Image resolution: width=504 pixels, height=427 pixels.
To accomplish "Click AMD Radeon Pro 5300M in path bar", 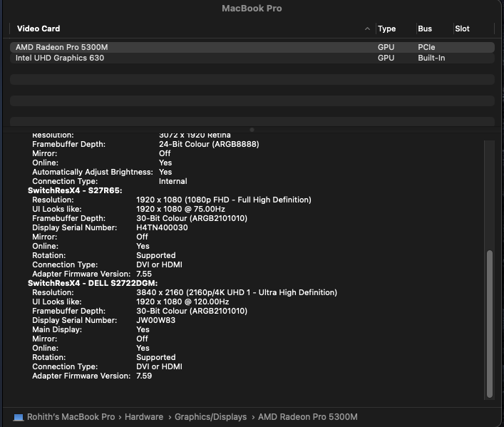I will 308,417.
